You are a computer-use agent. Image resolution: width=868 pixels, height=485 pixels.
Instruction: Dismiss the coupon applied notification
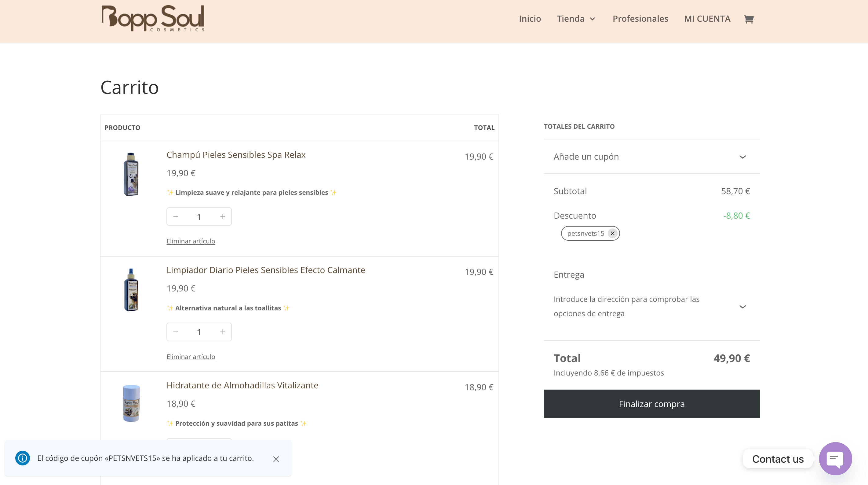[x=276, y=459]
